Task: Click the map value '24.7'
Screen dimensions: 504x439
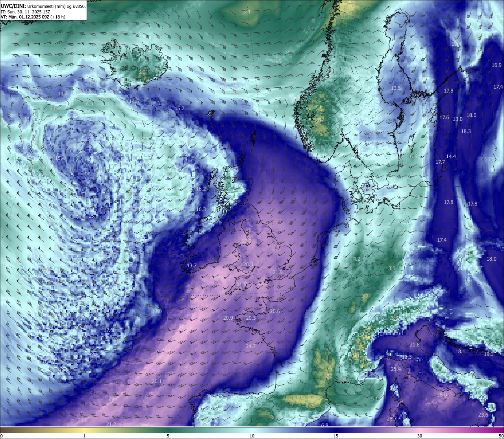Action: pyautogui.click(x=251, y=346)
